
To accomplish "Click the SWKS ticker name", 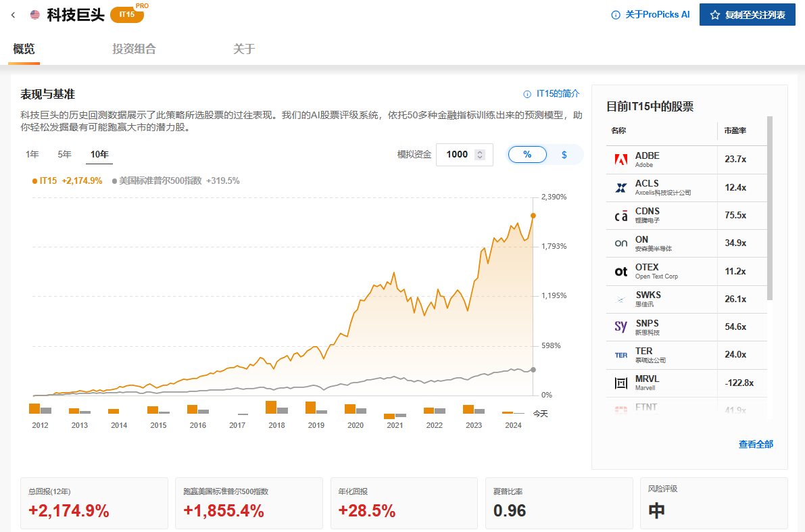I will (648, 295).
